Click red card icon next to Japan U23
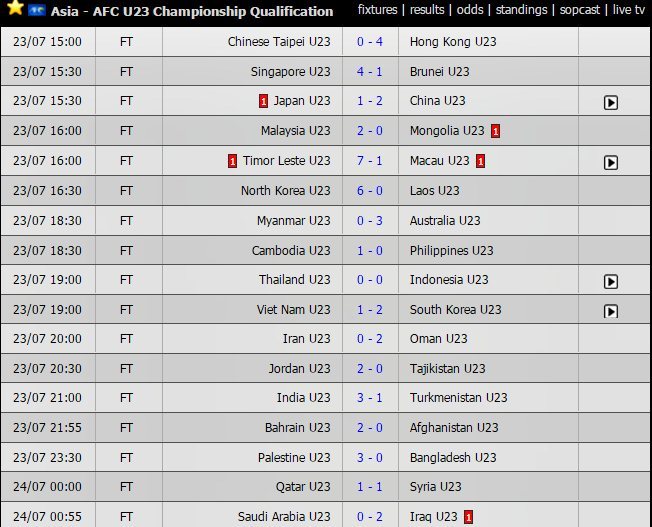 tap(263, 101)
